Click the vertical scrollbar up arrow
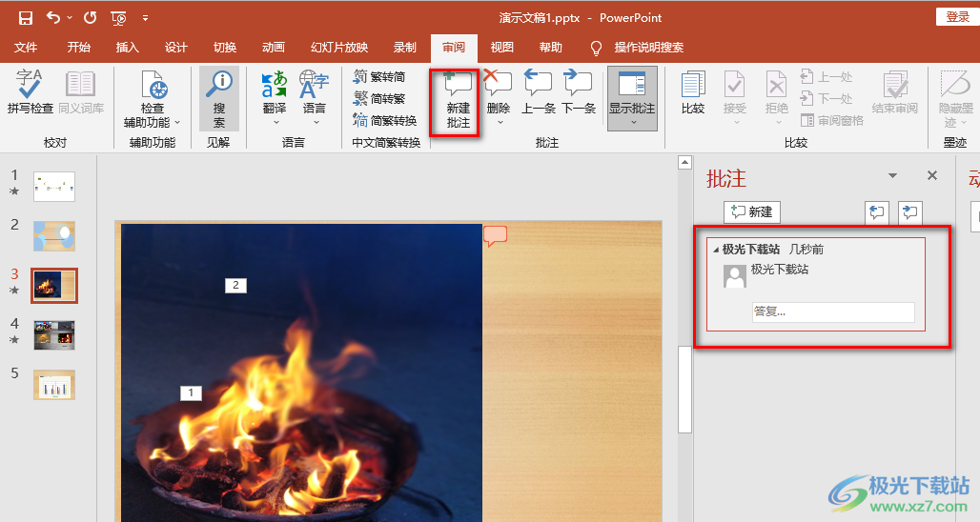The image size is (980, 522). 685,163
